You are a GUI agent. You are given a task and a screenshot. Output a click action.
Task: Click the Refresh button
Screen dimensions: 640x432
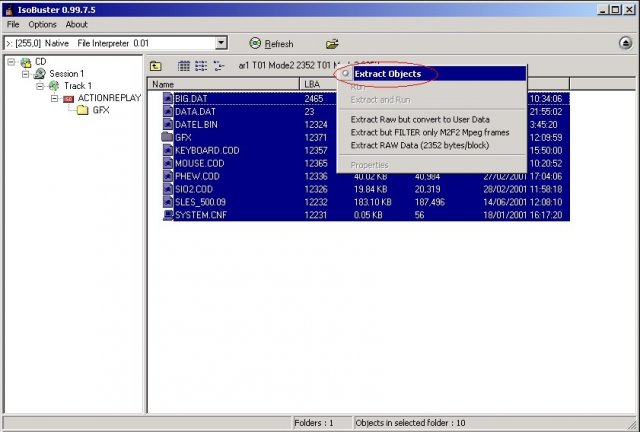pyautogui.click(x=271, y=43)
